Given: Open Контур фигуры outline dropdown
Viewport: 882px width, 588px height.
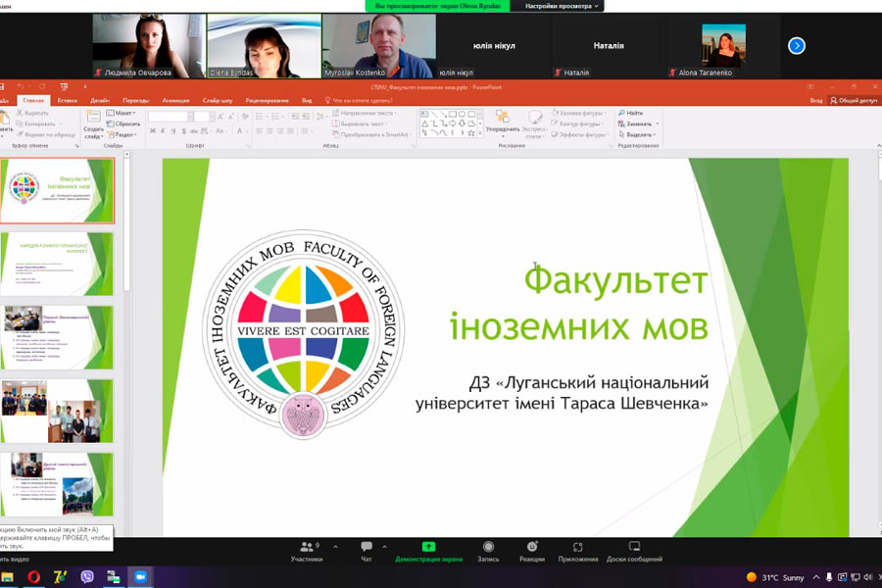Looking at the screenshot, I should coord(577,123).
